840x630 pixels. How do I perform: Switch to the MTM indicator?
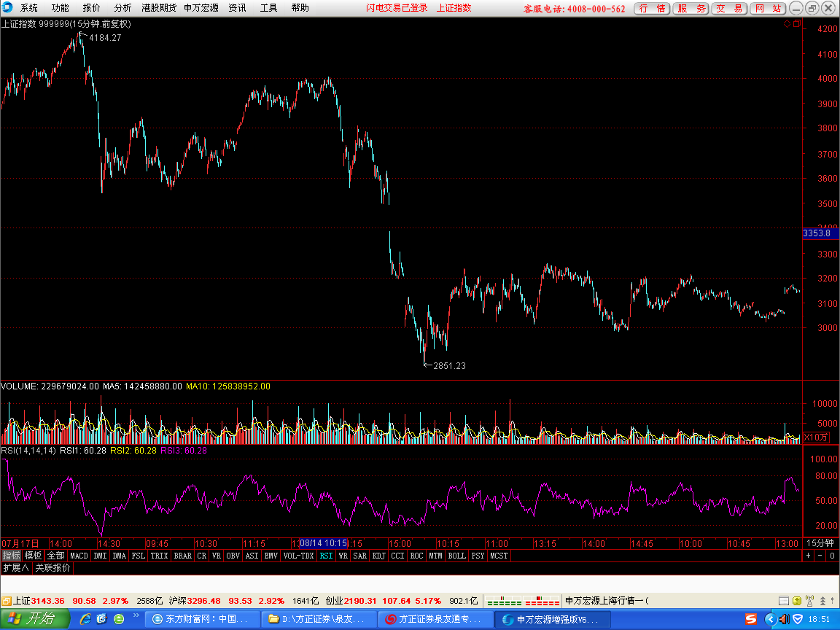435,556
